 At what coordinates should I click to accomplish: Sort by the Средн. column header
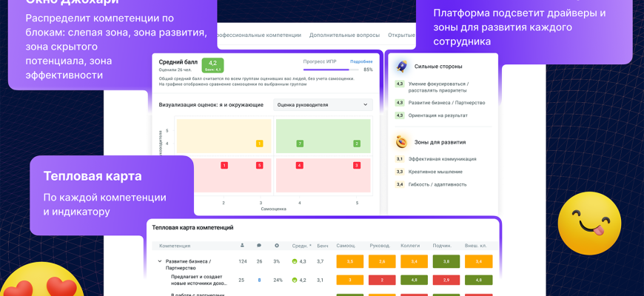coord(301,246)
